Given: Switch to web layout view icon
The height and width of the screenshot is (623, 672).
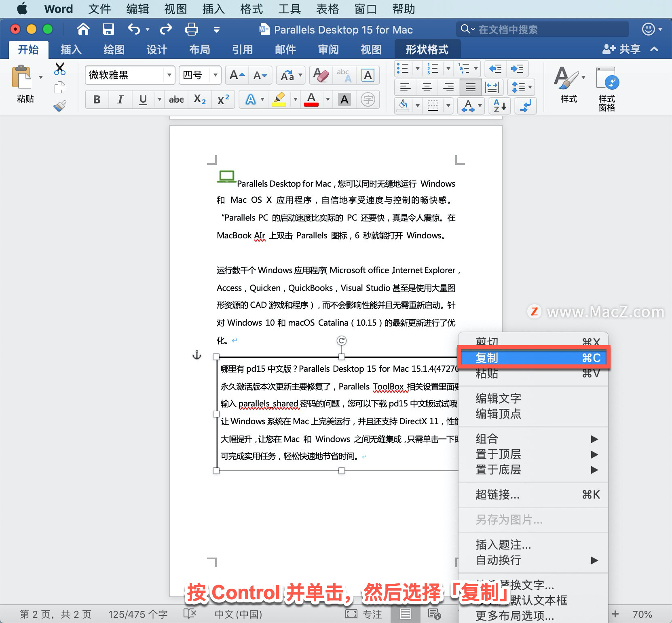Looking at the screenshot, I should (x=434, y=614).
